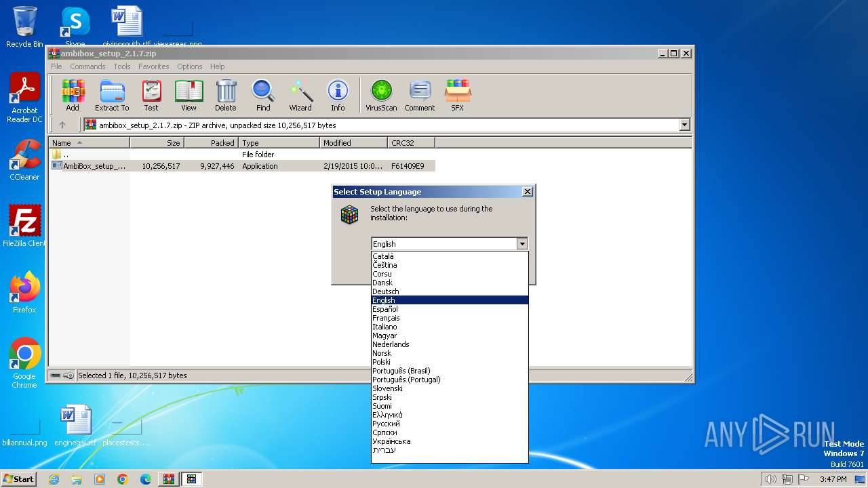The width and height of the screenshot is (868, 488).
Task: Choose Čeština in the language list
Action: coord(450,265)
